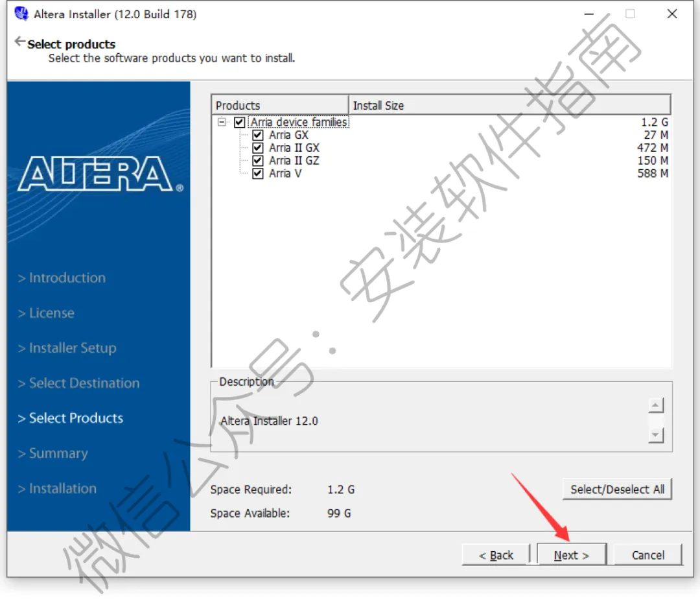Click description scroll up arrow

point(655,405)
